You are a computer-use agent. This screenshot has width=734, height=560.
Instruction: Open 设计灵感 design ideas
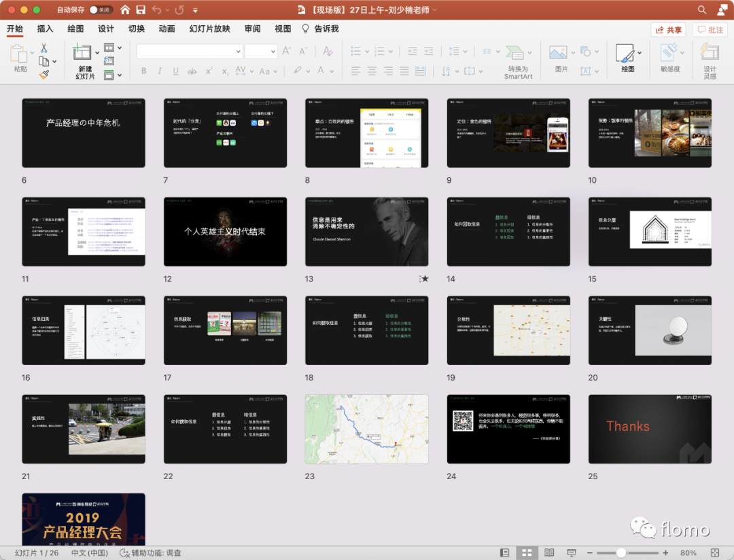[x=710, y=61]
